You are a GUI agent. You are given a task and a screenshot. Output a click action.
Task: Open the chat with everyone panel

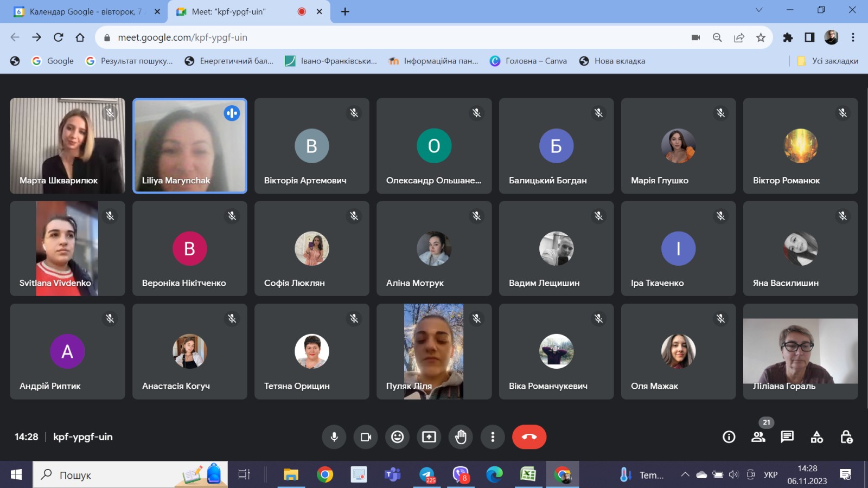787,437
